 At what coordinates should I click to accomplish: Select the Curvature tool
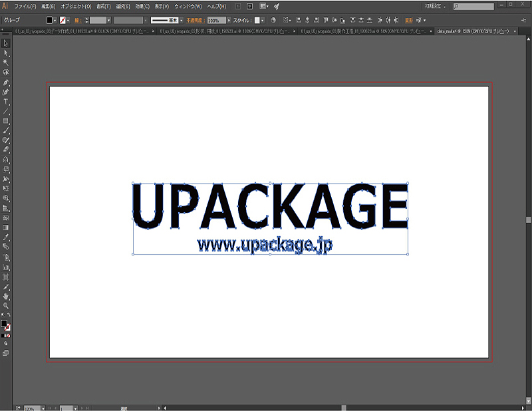(5, 92)
